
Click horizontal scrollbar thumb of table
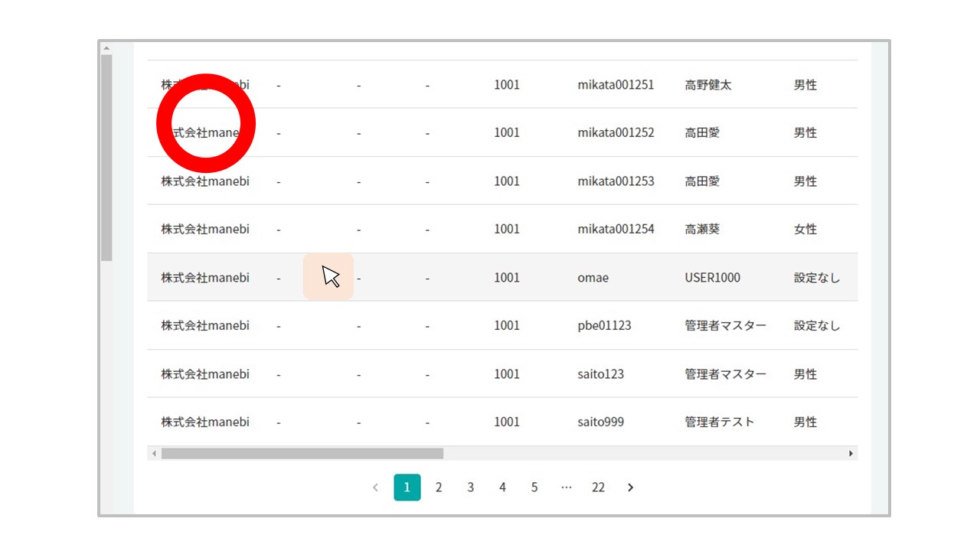302,454
